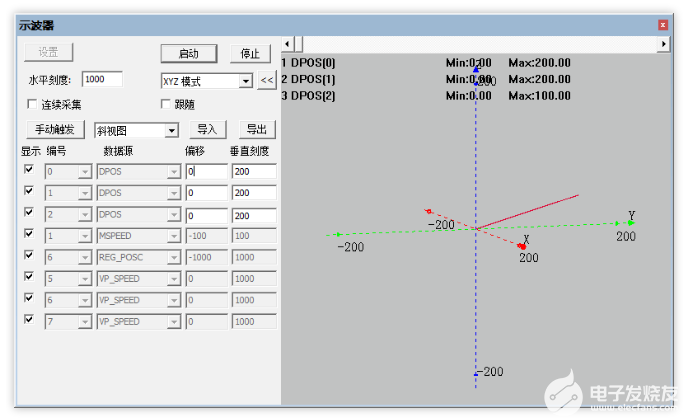Viewport: 684px width, 418px height.
Task: Click vertical scale field of DPOS axis 2 row
Action: 254,216
